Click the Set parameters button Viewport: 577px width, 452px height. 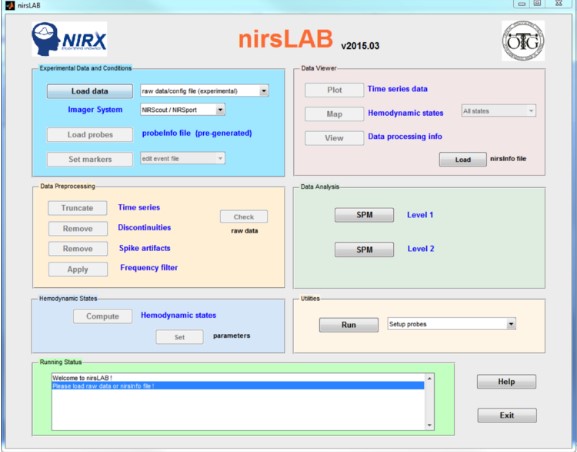tap(180, 337)
